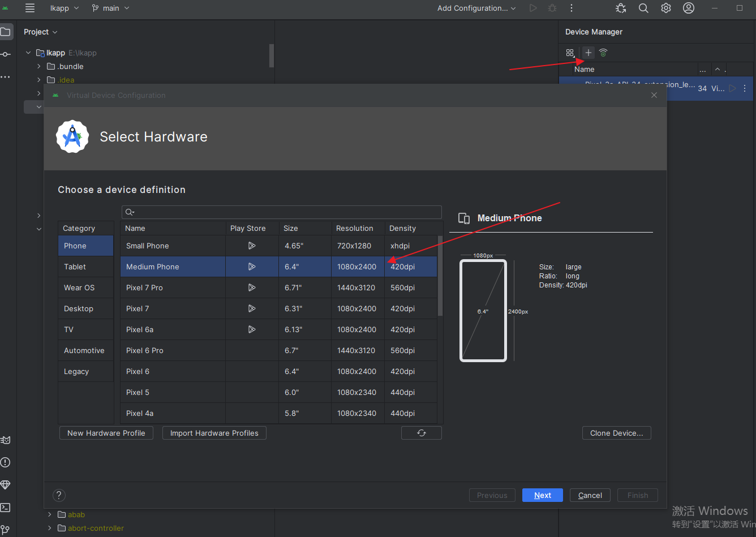Expand the .bundle folder
The image size is (756, 537).
pos(39,66)
